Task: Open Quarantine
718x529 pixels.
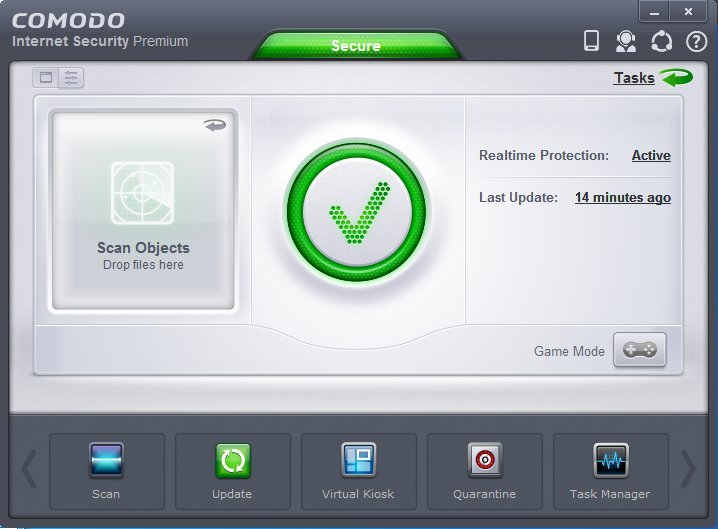Action: coord(485,471)
